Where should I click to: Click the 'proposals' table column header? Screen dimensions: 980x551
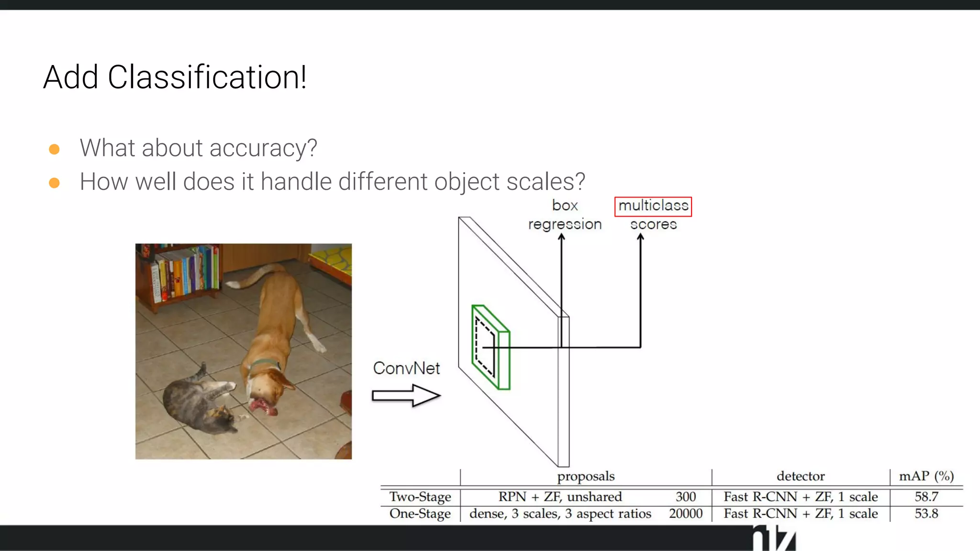pos(586,476)
